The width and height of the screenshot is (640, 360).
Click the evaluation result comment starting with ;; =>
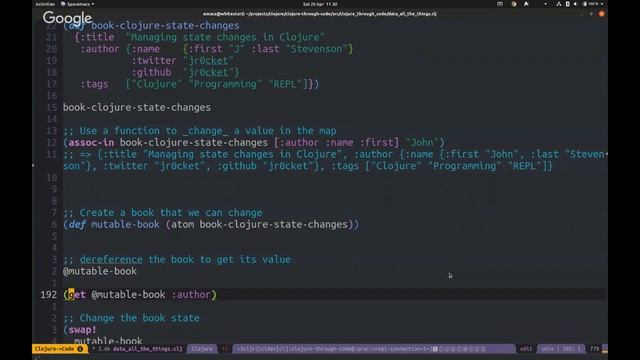coord(335,160)
